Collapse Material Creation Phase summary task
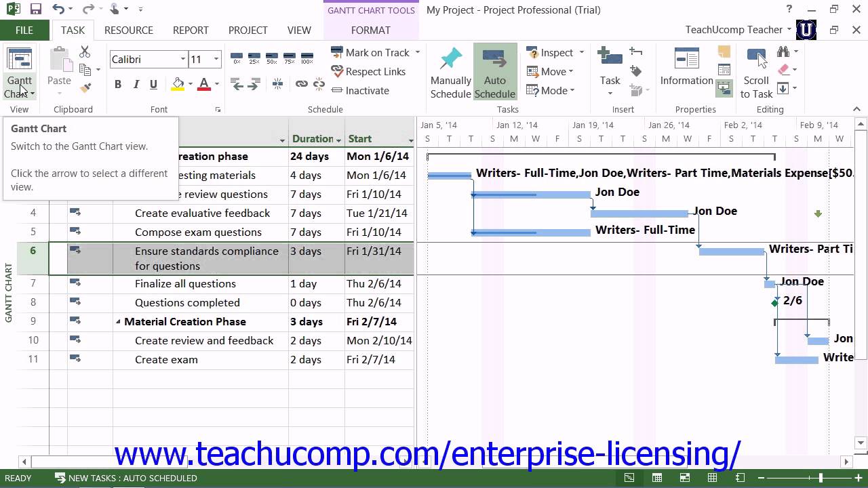The width and height of the screenshot is (868, 488). 118,322
